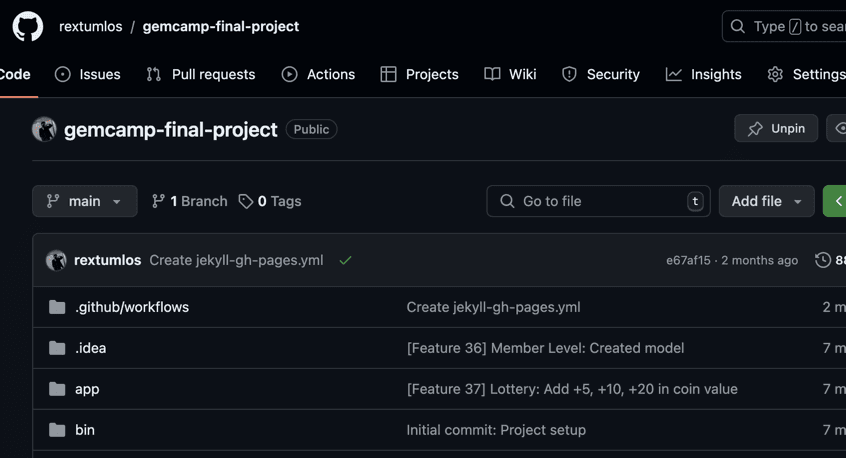Click the .idea folder icon

point(57,348)
